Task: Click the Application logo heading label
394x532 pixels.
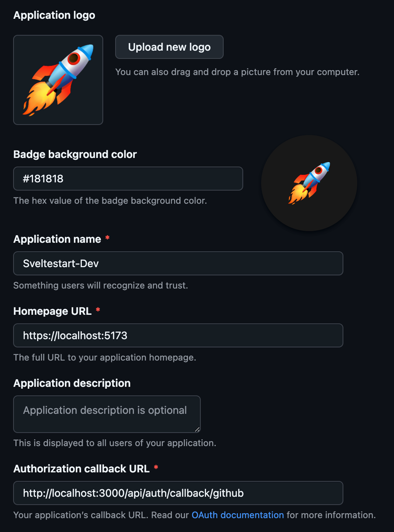Action: 54,15
